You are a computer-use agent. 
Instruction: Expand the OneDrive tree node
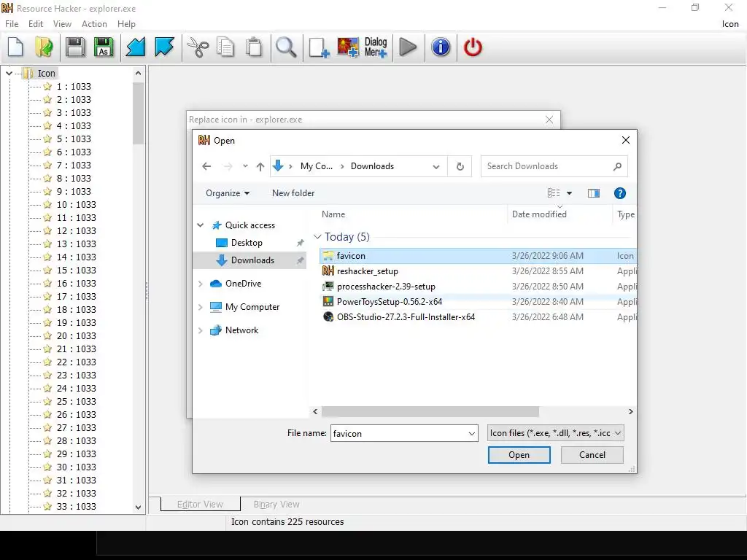click(x=201, y=284)
